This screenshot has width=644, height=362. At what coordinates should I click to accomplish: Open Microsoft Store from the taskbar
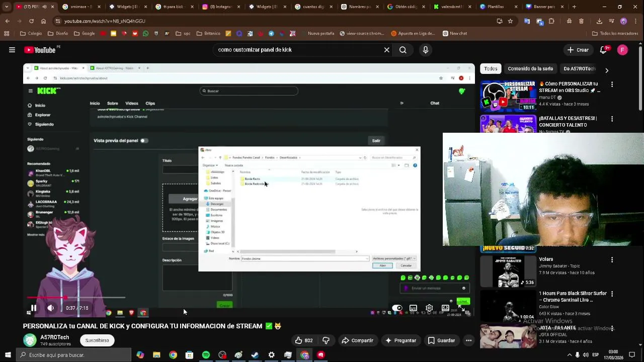point(189,355)
